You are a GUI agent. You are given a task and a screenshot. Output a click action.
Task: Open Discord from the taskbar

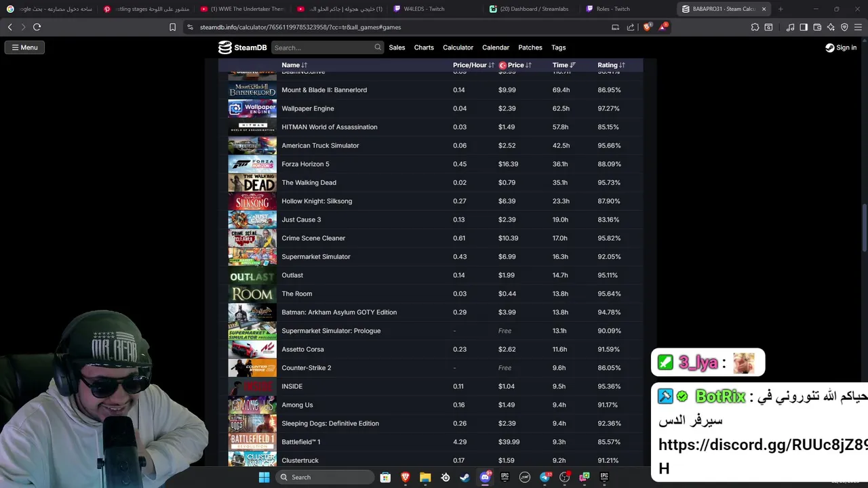click(x=485, y=477)
